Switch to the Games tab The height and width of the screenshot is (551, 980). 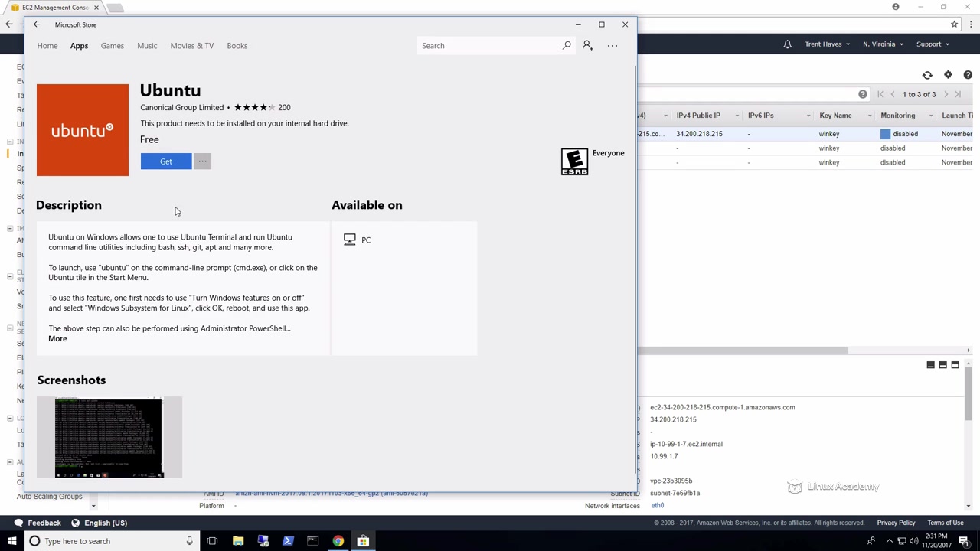(112, 45)
